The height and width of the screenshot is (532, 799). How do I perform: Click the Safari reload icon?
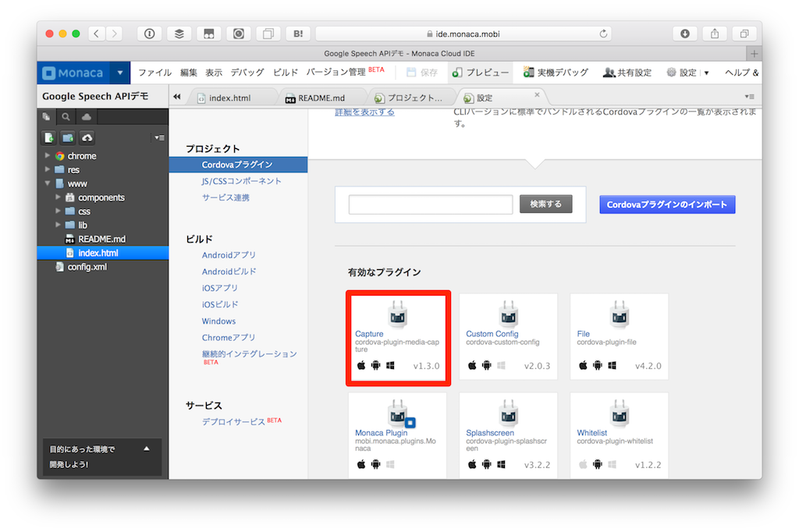(x=603, y=34)
